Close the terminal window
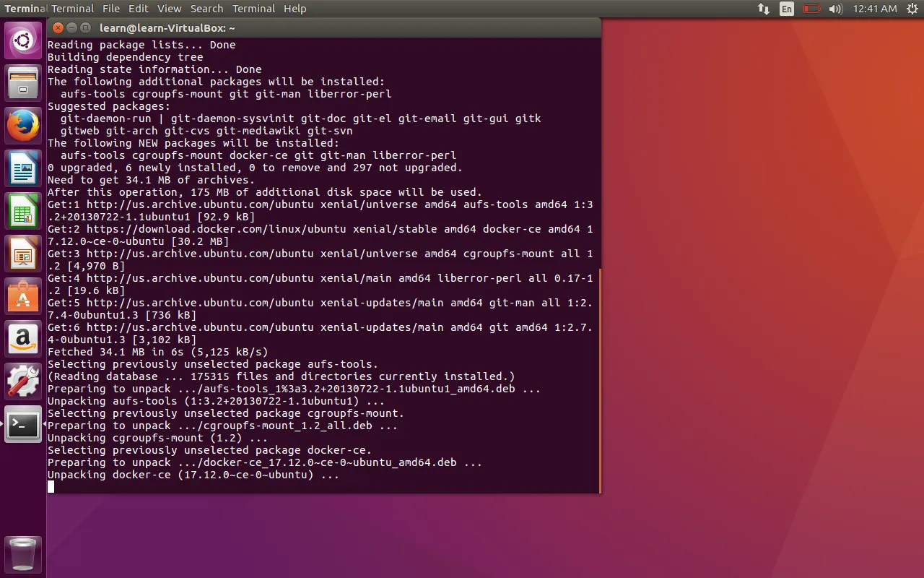 pos(58,27)
